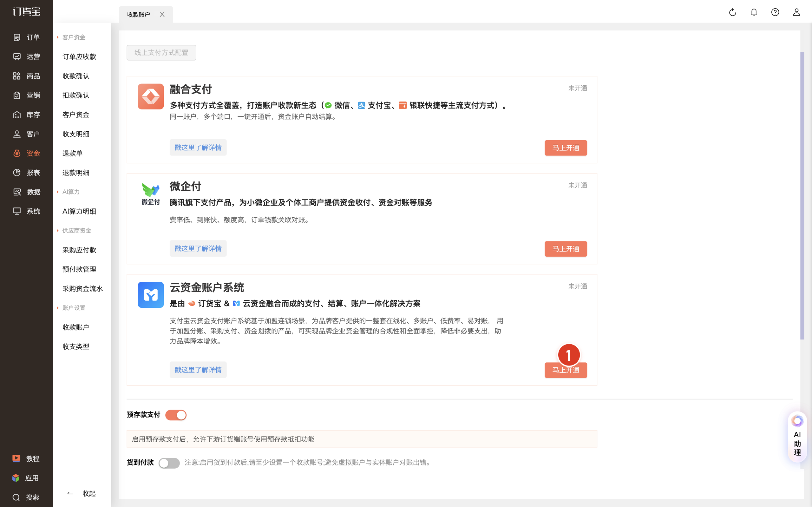Click the refresh icon in top bar
This screenshot has width=812, height=507.
733,12
